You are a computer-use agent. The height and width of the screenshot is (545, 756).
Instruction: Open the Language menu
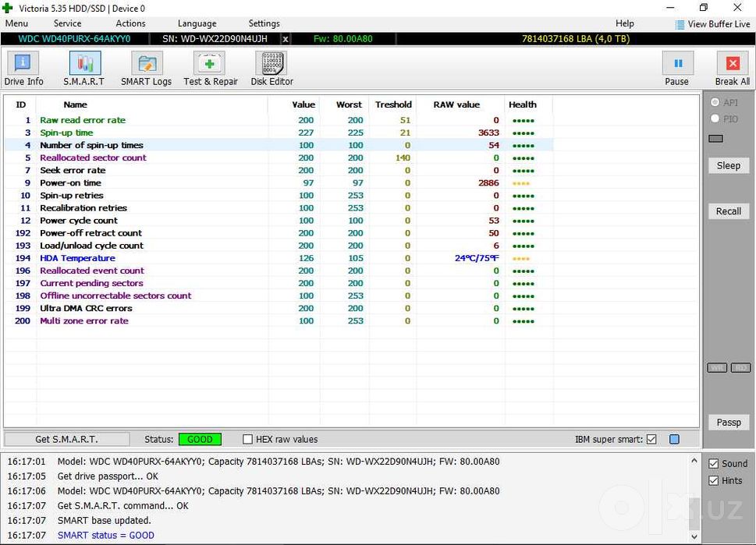197,23
